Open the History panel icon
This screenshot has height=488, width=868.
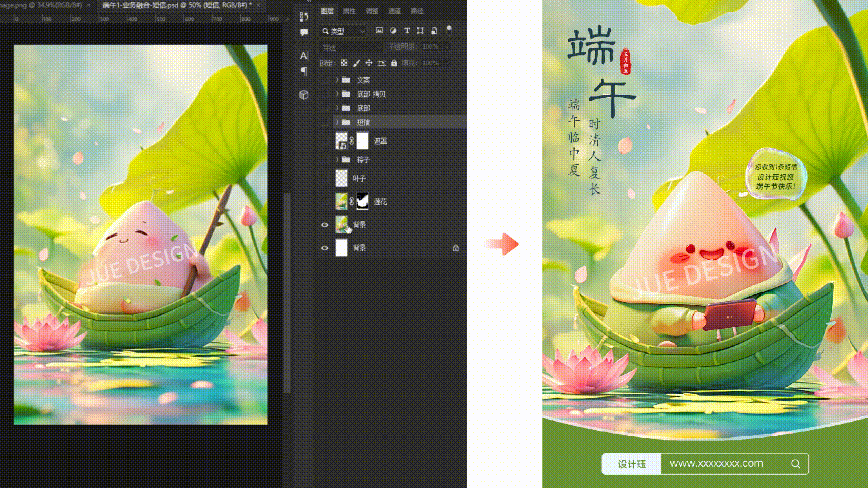click(x=304, y=16)
